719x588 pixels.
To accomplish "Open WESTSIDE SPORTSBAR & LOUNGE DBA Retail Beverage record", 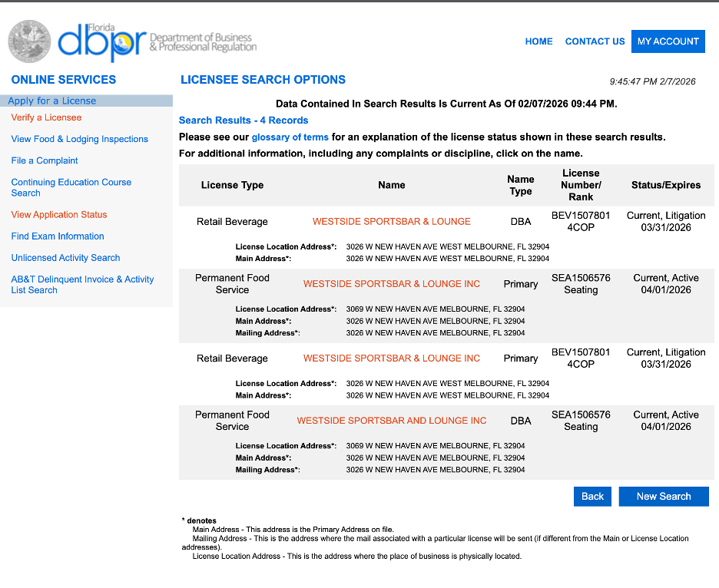I will click(x=391, y=222).
